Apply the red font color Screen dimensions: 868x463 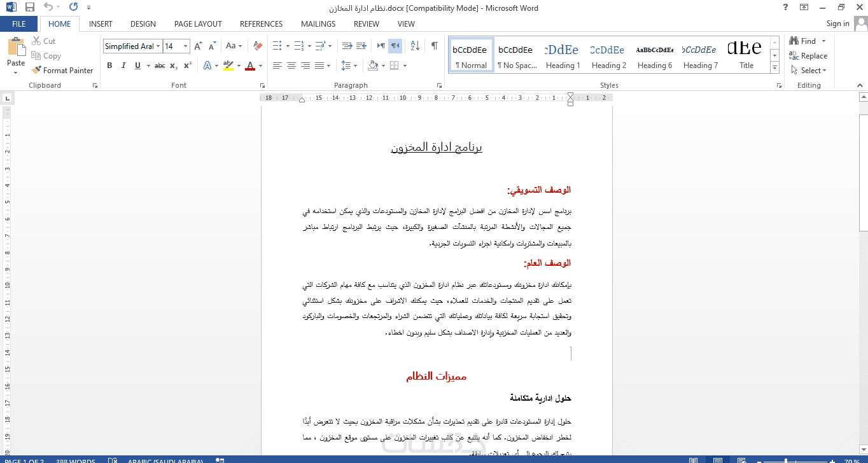pyautogui.click(x=250, y=66)
